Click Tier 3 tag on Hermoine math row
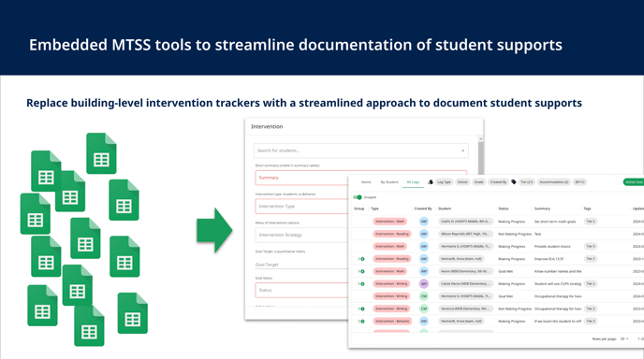 point(591,246)
